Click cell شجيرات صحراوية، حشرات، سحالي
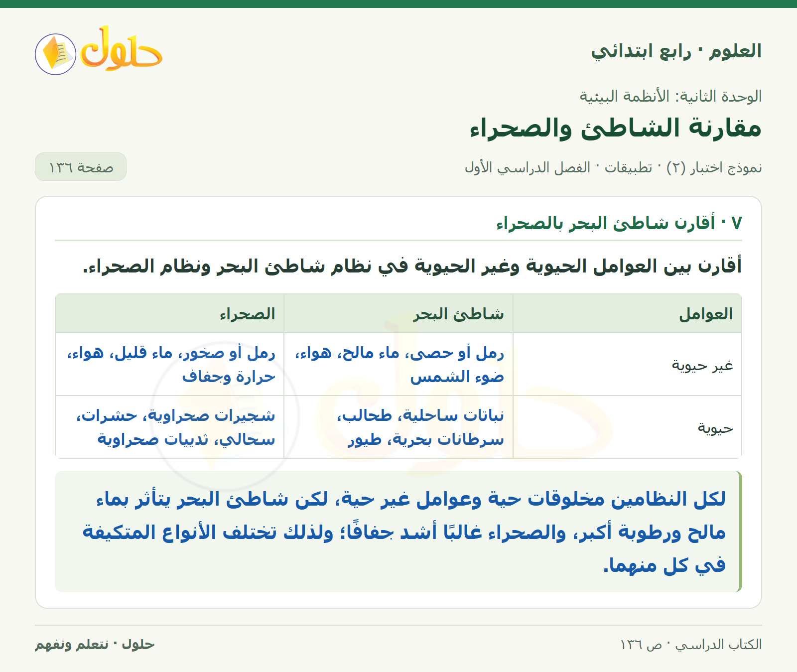797x672 pixels. click(170, 427)
